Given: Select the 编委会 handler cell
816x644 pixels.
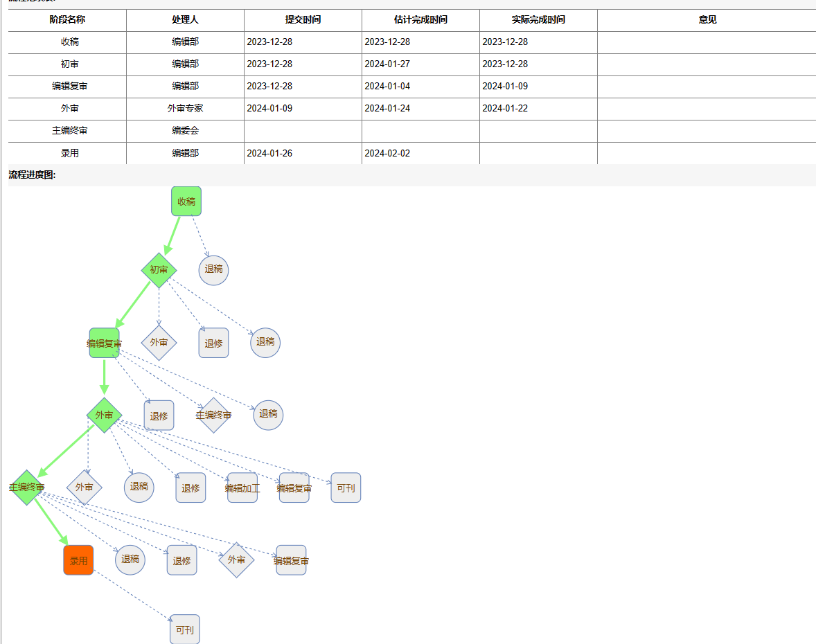Looking at the screenshot, I should click(x=185, y=131).
